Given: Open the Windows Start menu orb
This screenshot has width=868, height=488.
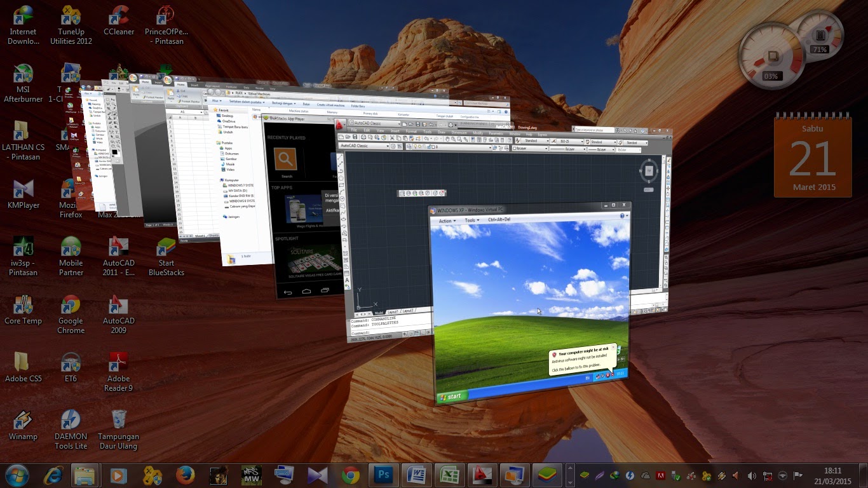Looking at the screenshot, I should (17, 475).
